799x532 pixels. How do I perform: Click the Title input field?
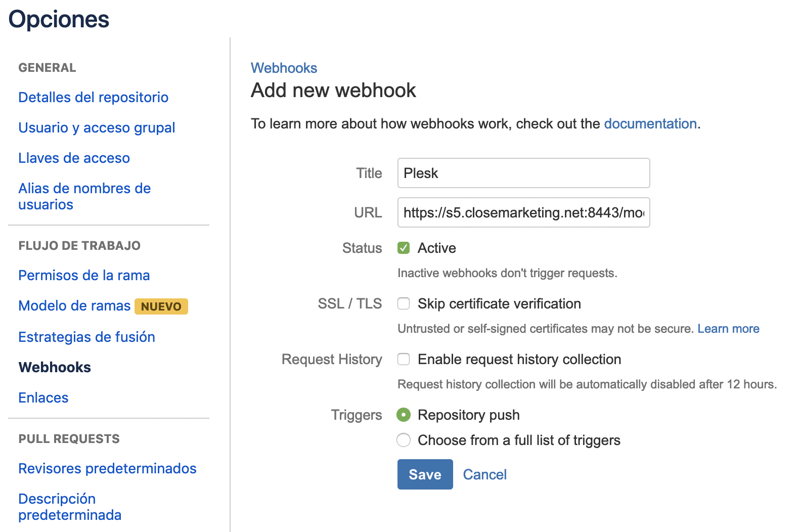pos(523,173)
